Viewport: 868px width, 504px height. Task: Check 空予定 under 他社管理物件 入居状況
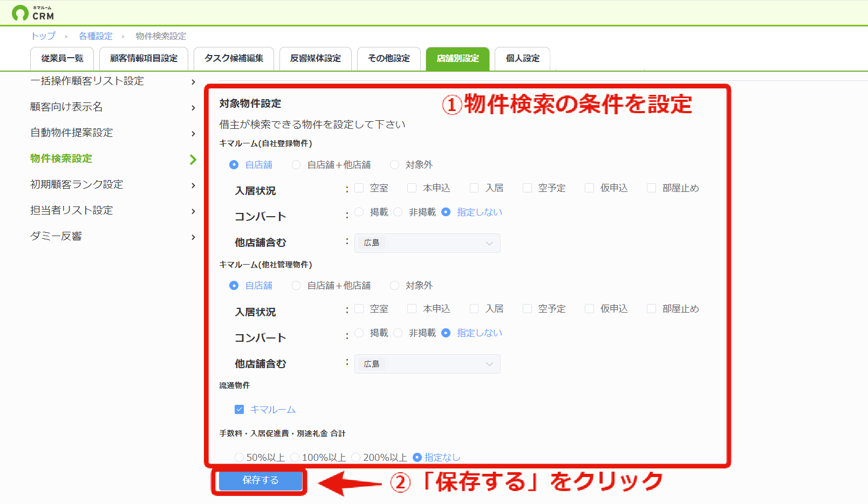[527, 309]
